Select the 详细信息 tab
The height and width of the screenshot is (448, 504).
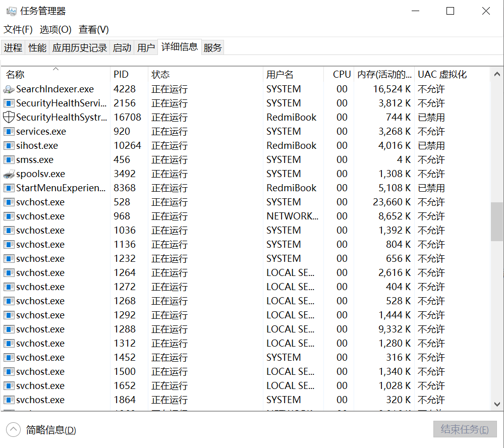[180, 47]
